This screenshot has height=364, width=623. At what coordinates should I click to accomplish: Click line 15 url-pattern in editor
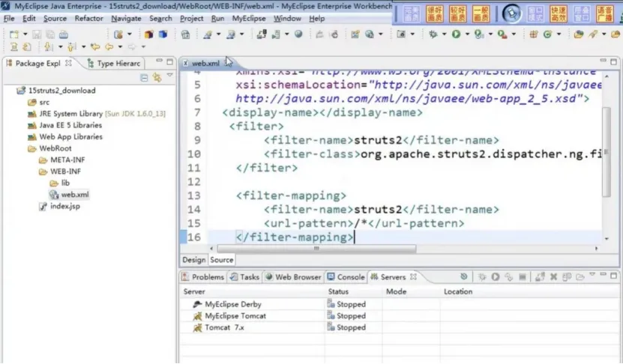[364, 223]
